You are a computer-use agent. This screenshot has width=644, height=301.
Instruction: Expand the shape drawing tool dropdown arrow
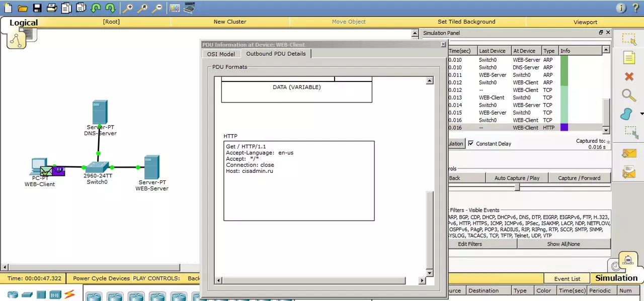641,114
